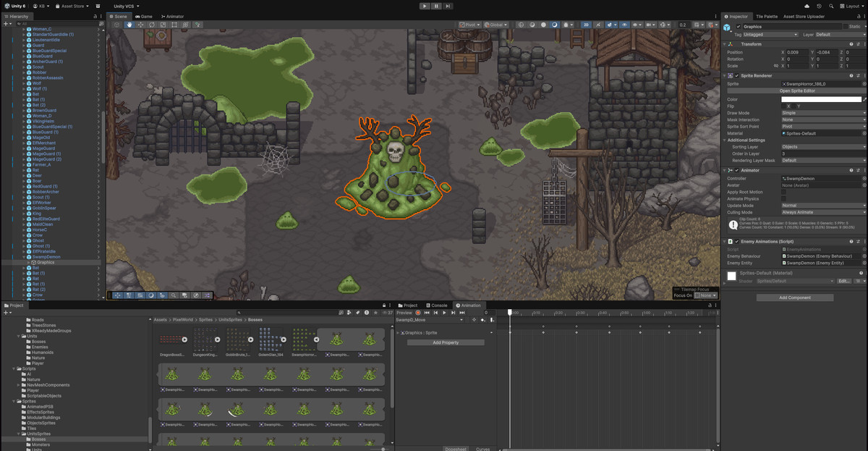This screenshot has height=451, width=868.
Task: Toggle 2D view mode in scene
Action: point(586,25)
